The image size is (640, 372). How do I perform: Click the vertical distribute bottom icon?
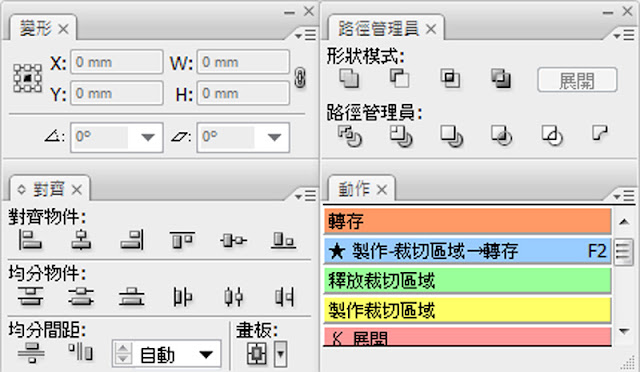click(131, 296)
